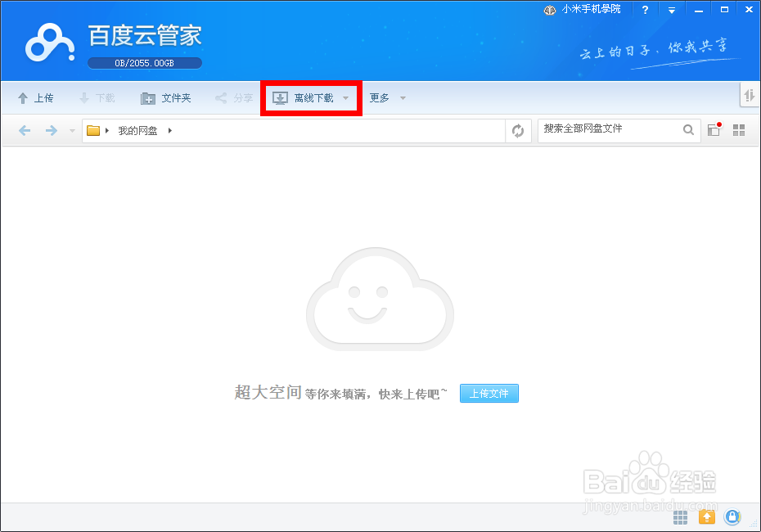Open navigation history dropdown arrow

(72, 131)
